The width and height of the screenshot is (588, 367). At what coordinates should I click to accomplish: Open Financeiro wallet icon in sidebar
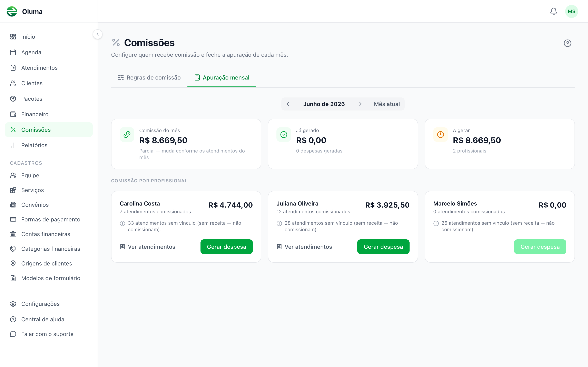(13, 114)
